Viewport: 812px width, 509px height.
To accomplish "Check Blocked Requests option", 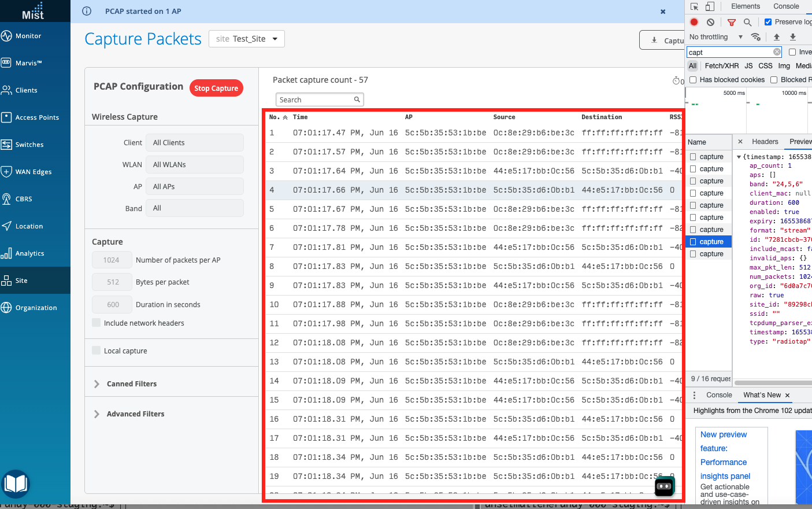I will click(774, 80).
